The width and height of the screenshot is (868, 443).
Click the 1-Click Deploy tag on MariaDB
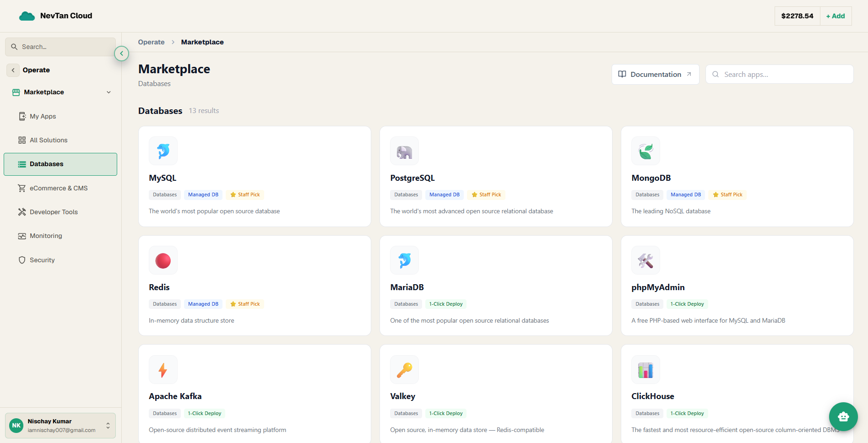[x=446, y=304]
